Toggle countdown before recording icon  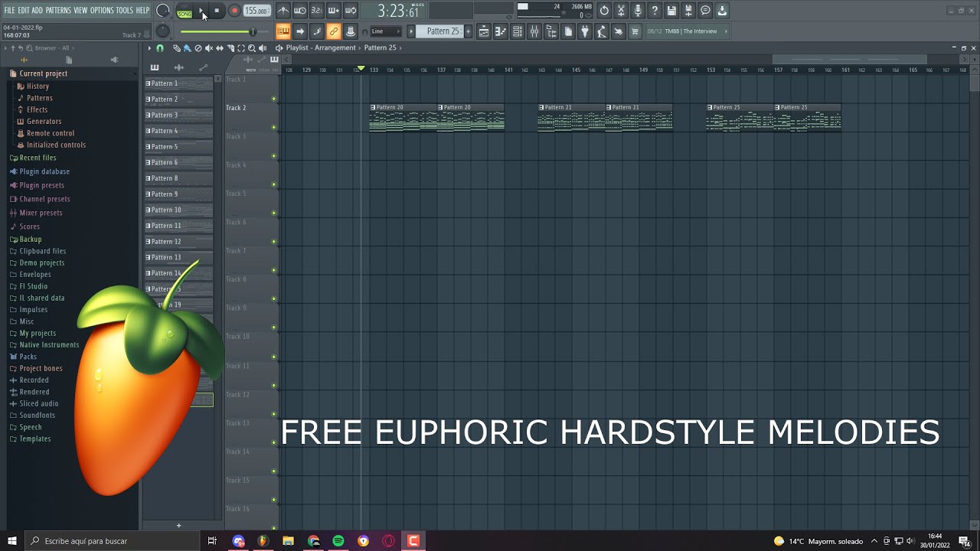coord(317,11)
